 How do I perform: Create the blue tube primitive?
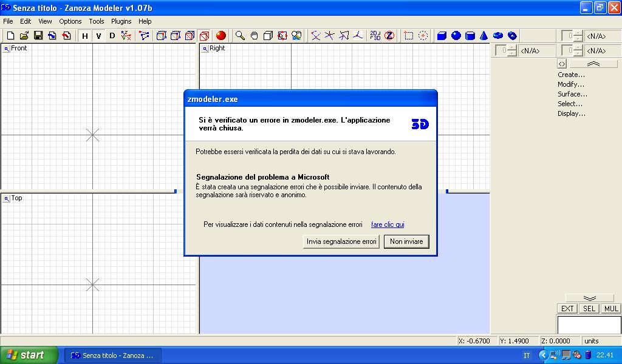(x=513, y=36)
